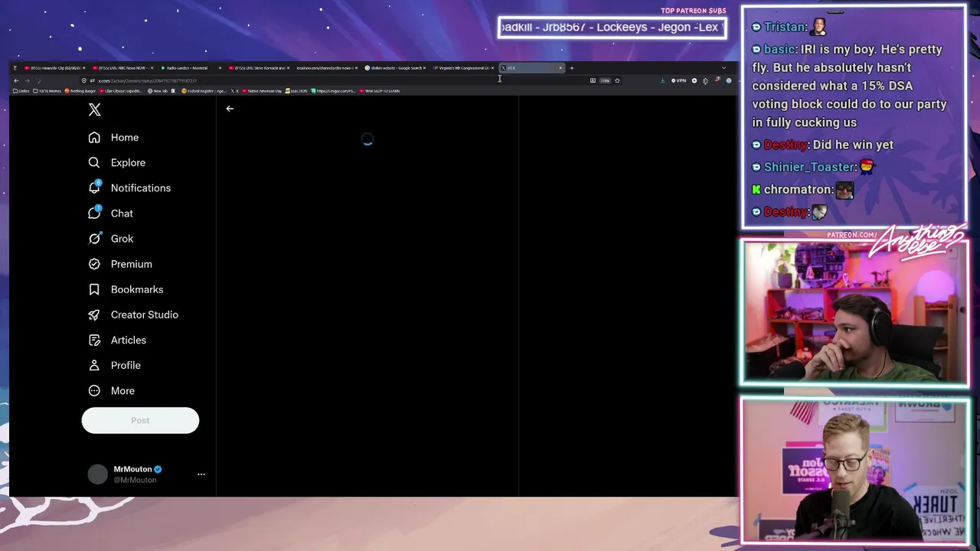Open the Articles icon

click(94, 340)
